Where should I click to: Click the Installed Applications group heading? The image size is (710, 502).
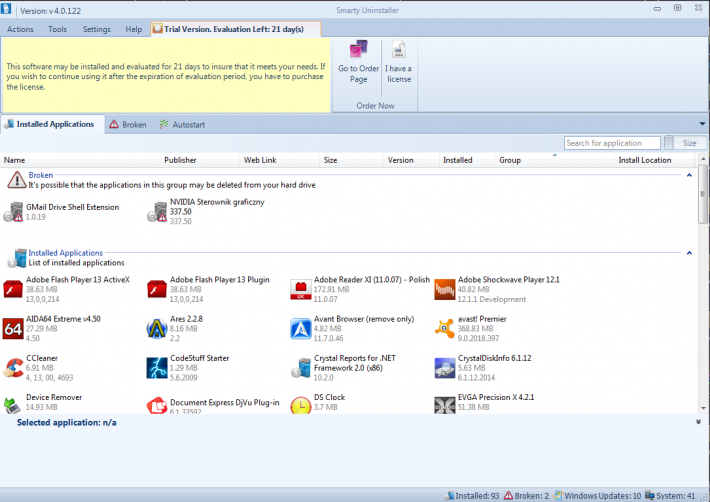(66, 253)
